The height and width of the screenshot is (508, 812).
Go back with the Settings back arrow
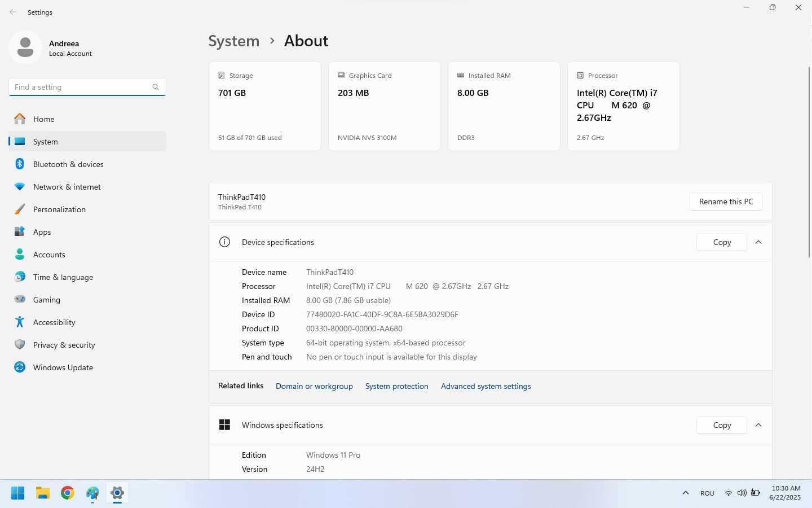[13, 12]
